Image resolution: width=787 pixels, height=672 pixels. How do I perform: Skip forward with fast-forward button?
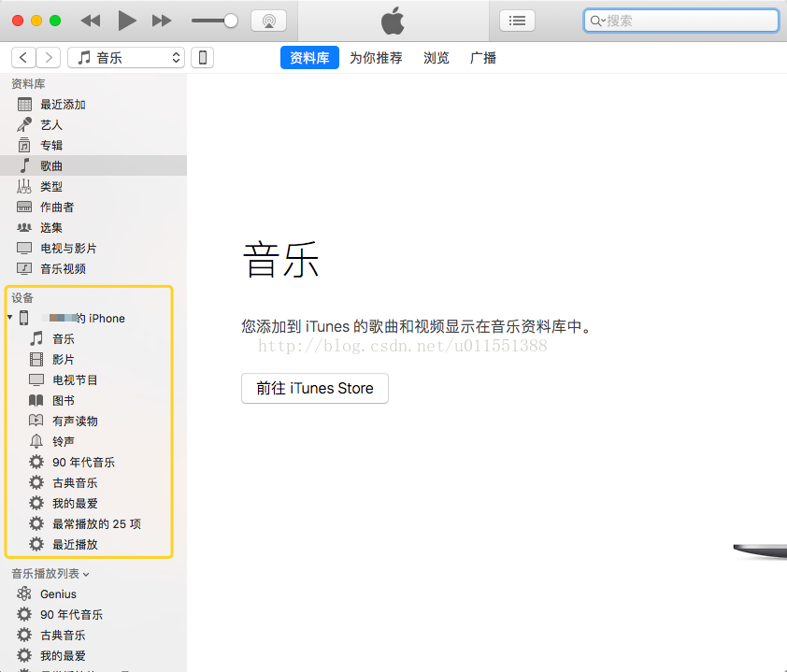[162, 21]
